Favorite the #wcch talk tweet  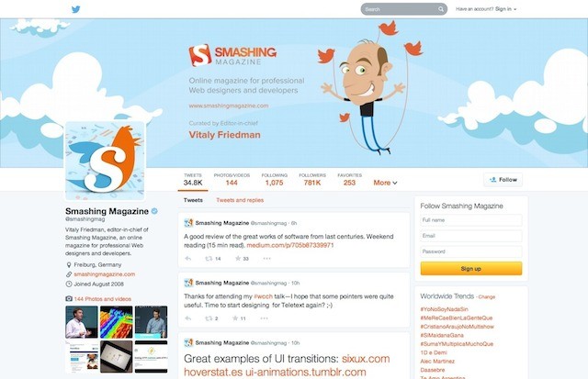(x=235, y=318)
